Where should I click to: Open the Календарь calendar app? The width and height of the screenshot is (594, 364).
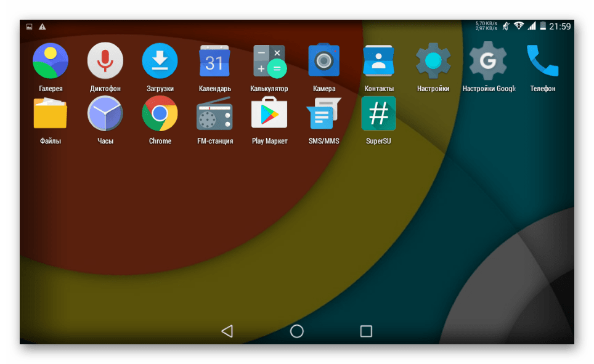pos(214,61)
